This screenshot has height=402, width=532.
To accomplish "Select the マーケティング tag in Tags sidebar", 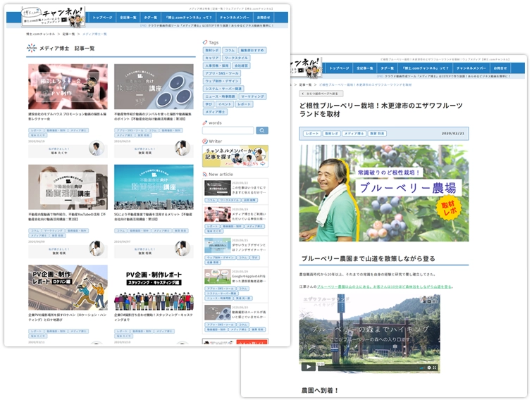I will click(x=253, y=96).
